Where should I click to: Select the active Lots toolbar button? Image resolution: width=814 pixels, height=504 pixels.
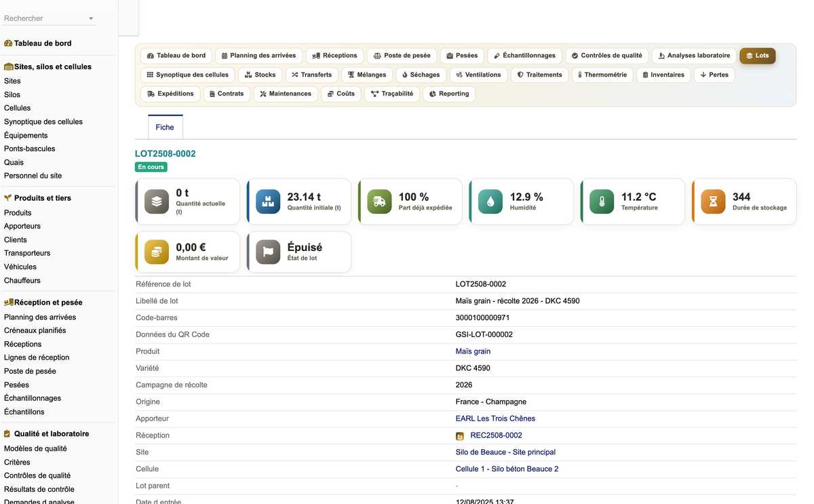[758, 56]
